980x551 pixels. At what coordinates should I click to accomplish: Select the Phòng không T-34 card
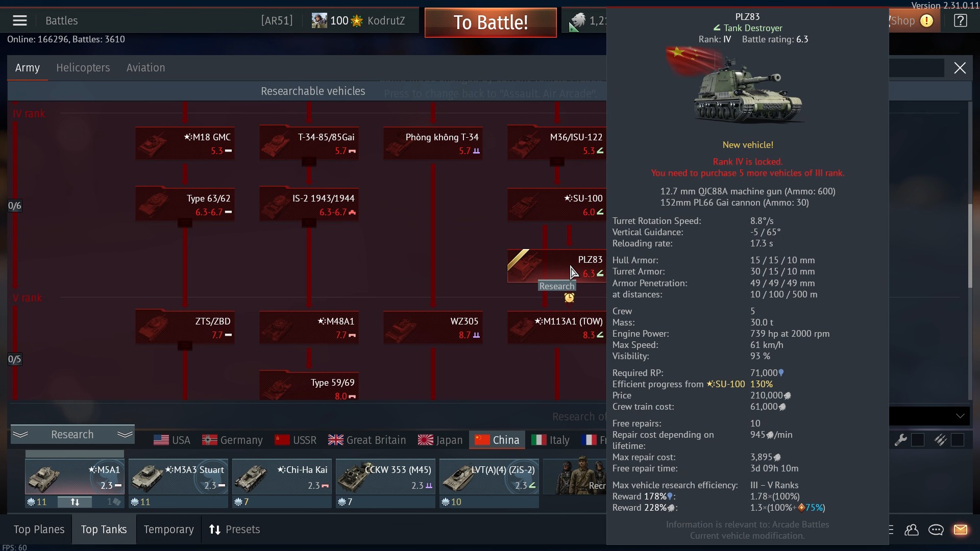click(433, 143)
